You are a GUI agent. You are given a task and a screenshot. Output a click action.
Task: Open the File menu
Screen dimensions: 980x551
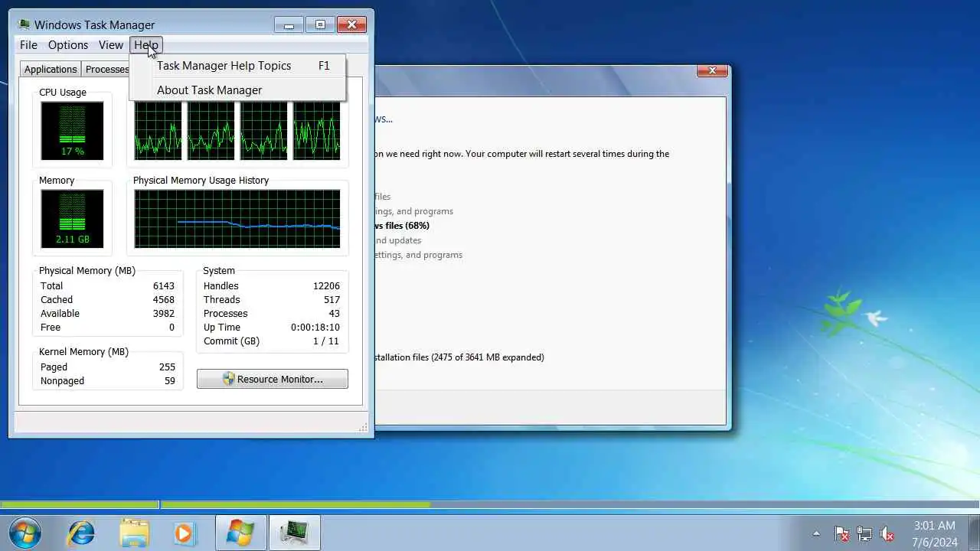click(28, 45)
